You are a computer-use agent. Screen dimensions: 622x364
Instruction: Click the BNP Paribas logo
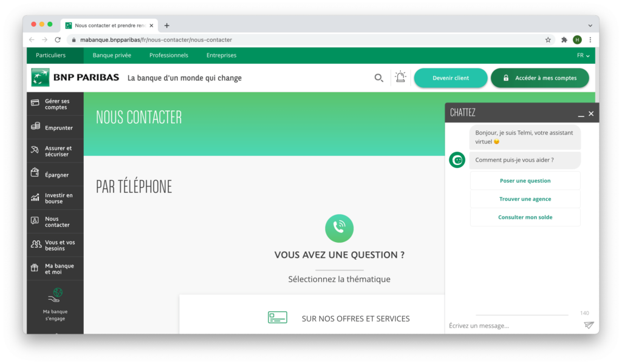coord(75,78)
